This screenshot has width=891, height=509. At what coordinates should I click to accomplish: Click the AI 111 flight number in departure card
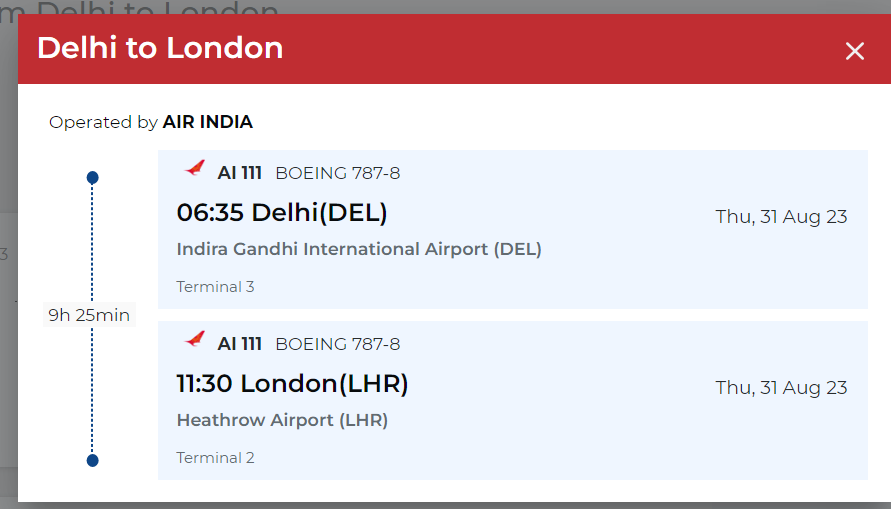click(239, 173)
